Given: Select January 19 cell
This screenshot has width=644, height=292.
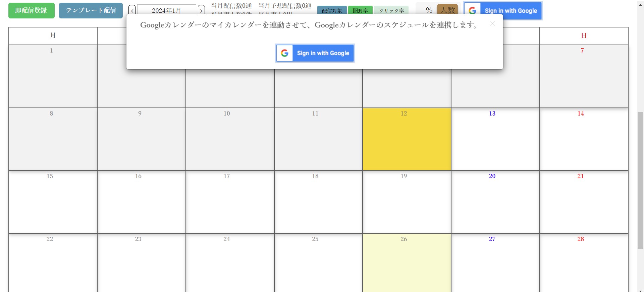Looking at the screenshot, I should click(x=407, y=202).
